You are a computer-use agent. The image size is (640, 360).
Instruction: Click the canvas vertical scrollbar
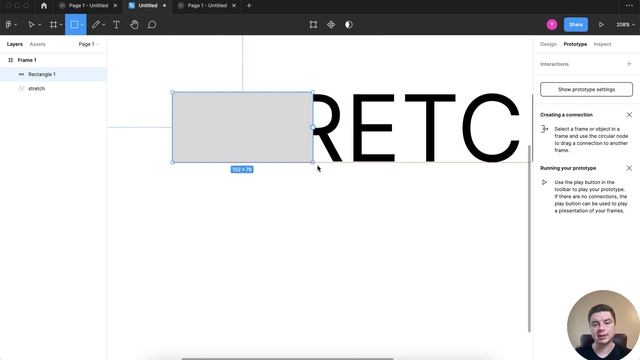[x=529, y=238]
